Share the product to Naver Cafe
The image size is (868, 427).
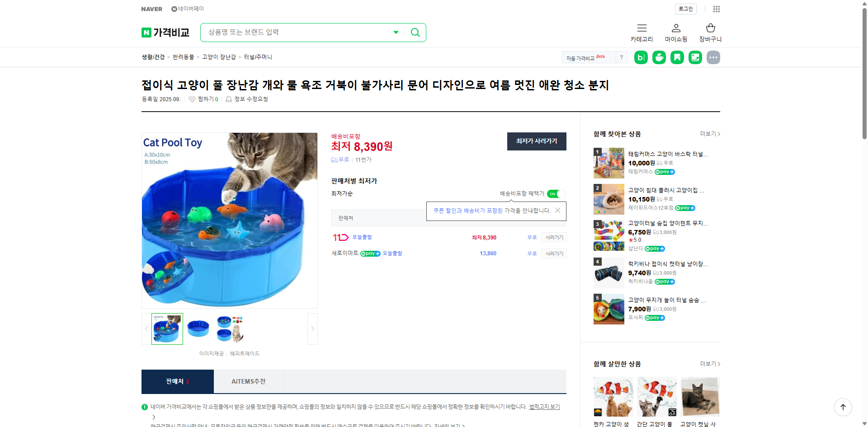pos(659,57)
